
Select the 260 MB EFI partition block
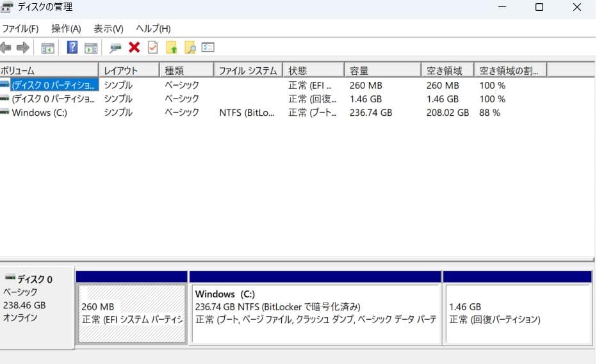(132, 313)
